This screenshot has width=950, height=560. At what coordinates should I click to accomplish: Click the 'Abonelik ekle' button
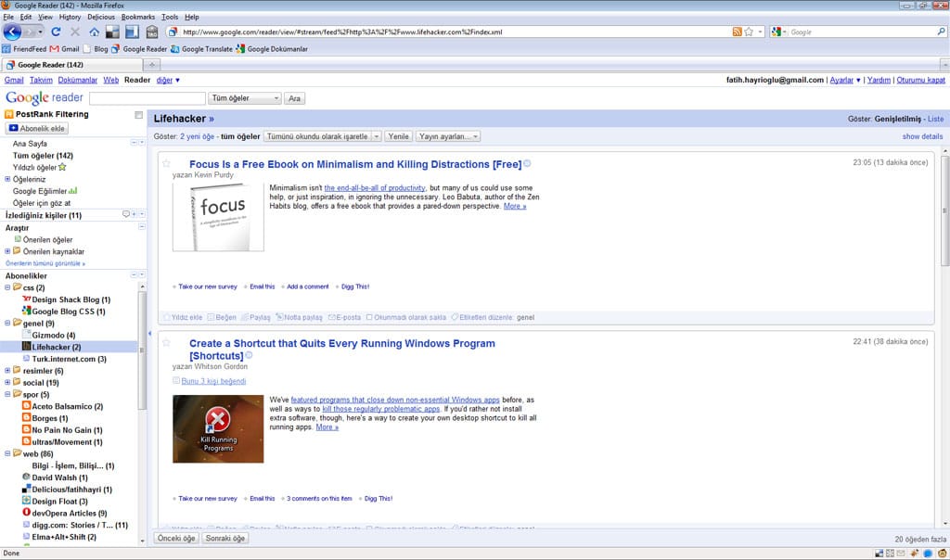point(37,128)
